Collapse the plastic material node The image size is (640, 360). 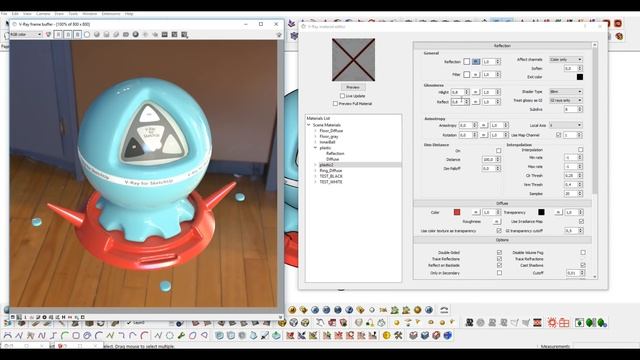click(x=316, y=148)
